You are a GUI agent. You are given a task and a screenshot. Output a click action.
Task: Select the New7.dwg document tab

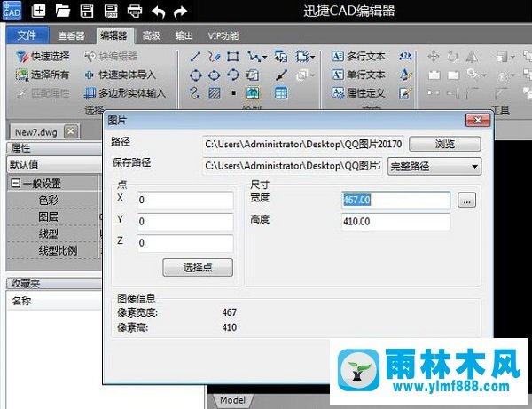[36, 131]
